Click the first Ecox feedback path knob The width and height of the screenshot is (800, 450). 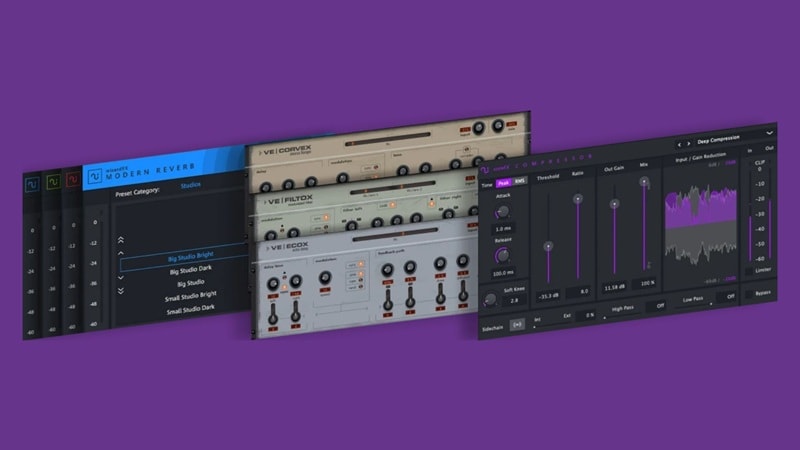(387, 270)
